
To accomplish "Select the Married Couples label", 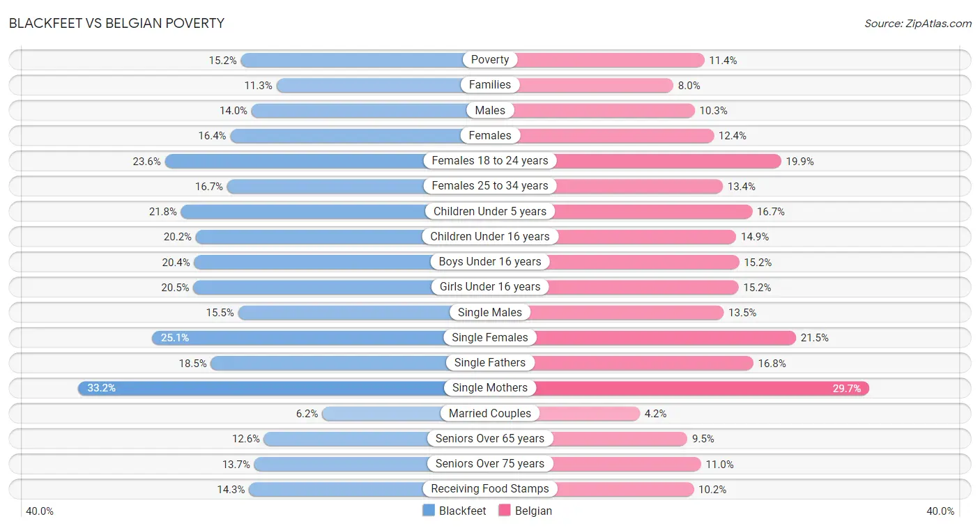I will point(490,413).
